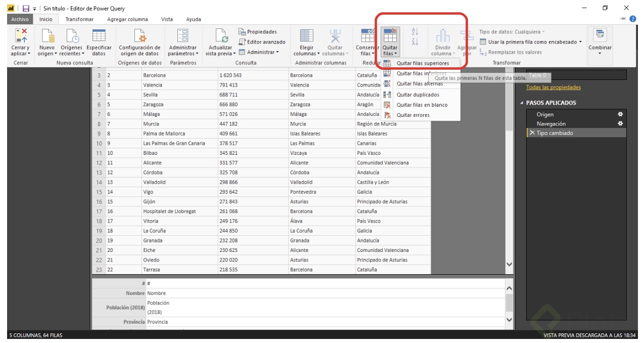The height and width of the screenshot is (343, 644).
Task: Choose Quitar duplicados from menu
Action: click(x=421, y=95)
